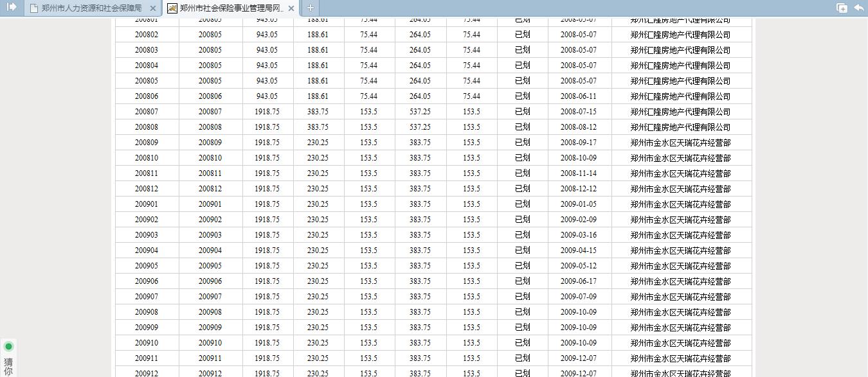868x377 pixels.
Task: Click 郑州汇隆房地产代理有限公司 in the 2008-08-12 row
Action: click(x=680, y=127)
